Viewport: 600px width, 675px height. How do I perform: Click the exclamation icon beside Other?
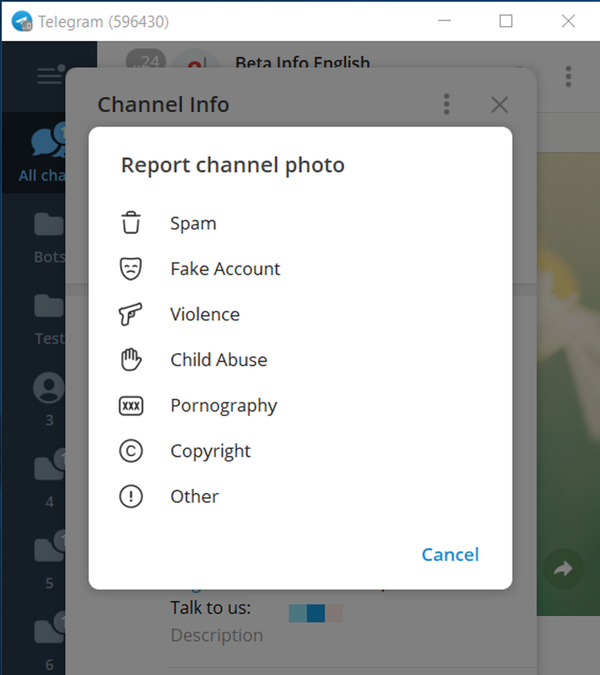(x=131, y=497)
